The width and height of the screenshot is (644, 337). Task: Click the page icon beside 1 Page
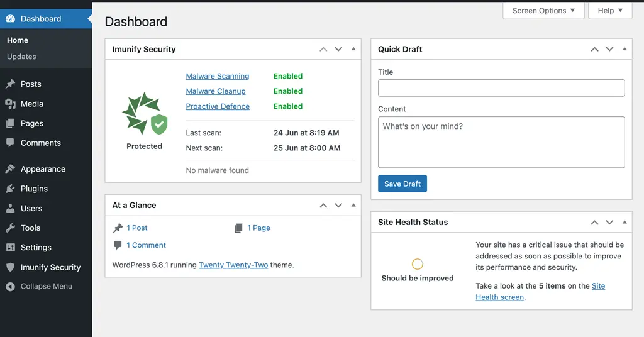[x=238, y=228]
